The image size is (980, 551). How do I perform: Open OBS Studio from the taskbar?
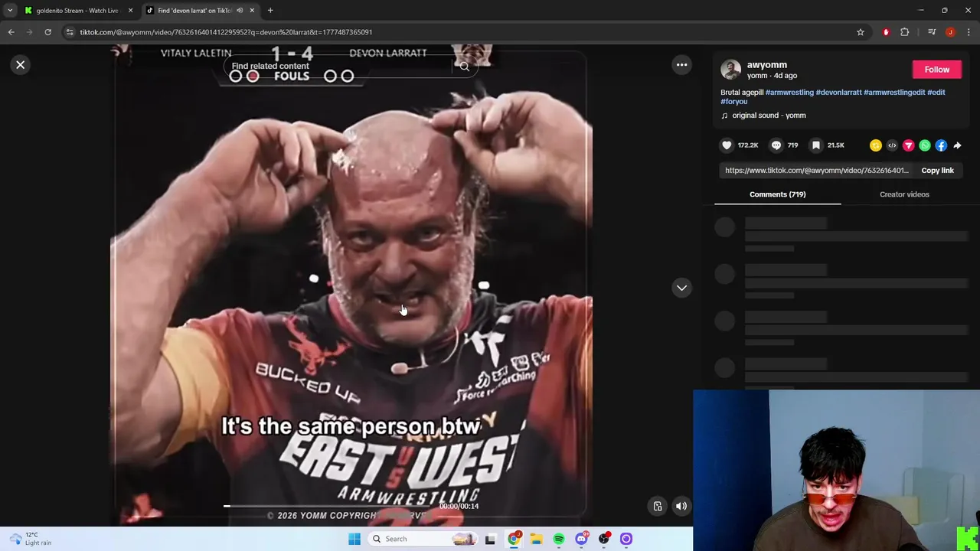[604, 539]
